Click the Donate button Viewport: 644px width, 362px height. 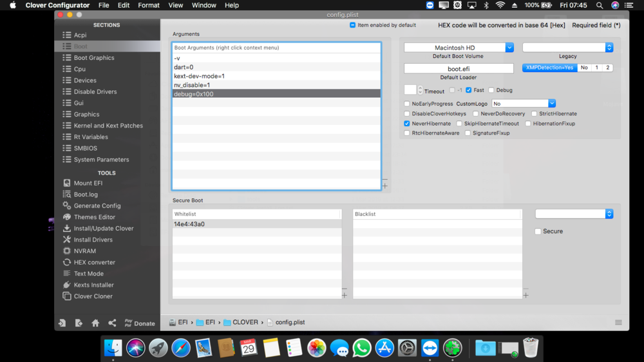140,323
